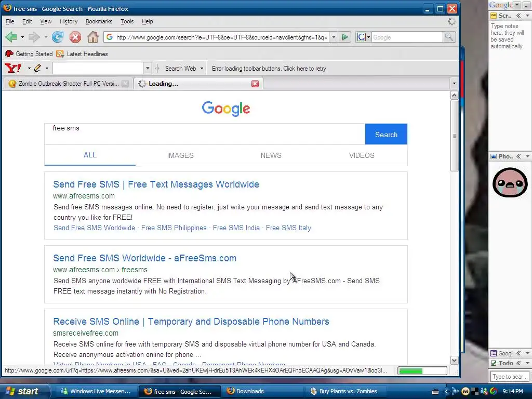The image size is (532, 399).
Task: Click the pencil icon in the Yahoo toolbar
Action: 37,68
